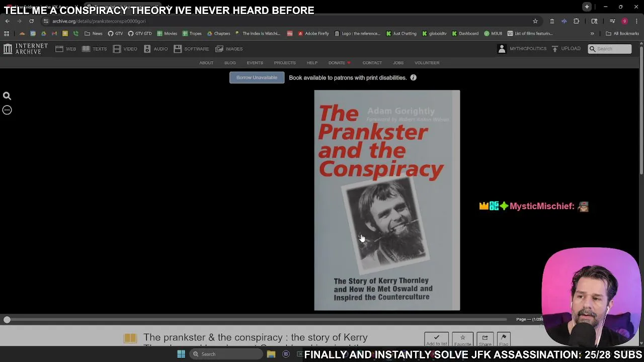This screenshot has width=644, height=362.
Task: Open the Chrome three-dot menu
Action: coord(636,21)
